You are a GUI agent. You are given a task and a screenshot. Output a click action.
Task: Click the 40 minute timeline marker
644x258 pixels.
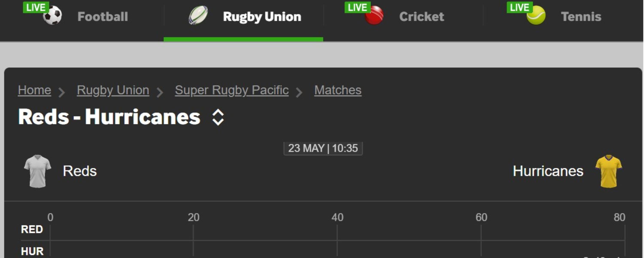pos(337,217)
